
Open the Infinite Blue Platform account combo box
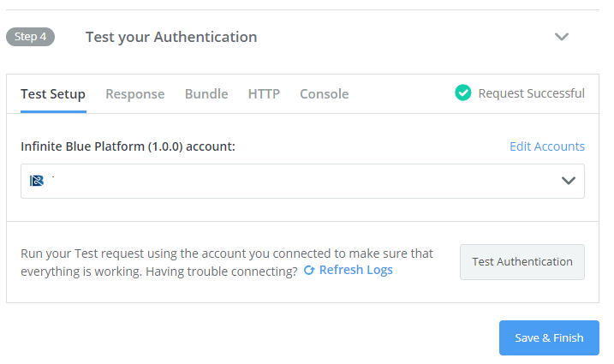pyautogui.click(x=302, y=181)
